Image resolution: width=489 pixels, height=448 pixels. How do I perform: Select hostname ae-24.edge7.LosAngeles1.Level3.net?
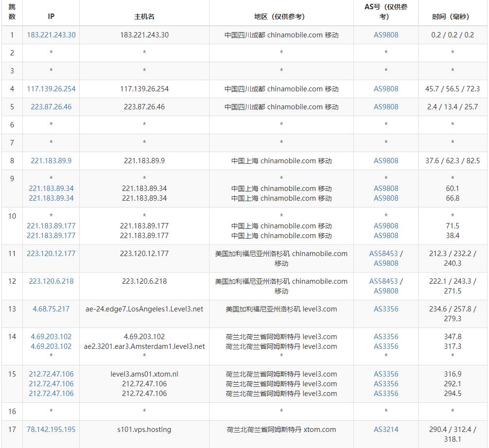[144, 309]
